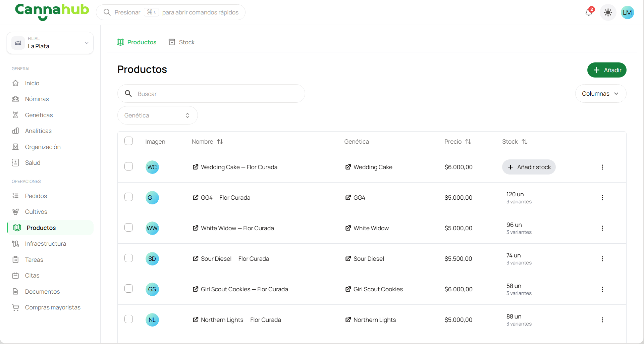This screenshot has height=344, width=644.
Task: Open row actions for Sour Diesel product
Action: [x=602, y=259]
